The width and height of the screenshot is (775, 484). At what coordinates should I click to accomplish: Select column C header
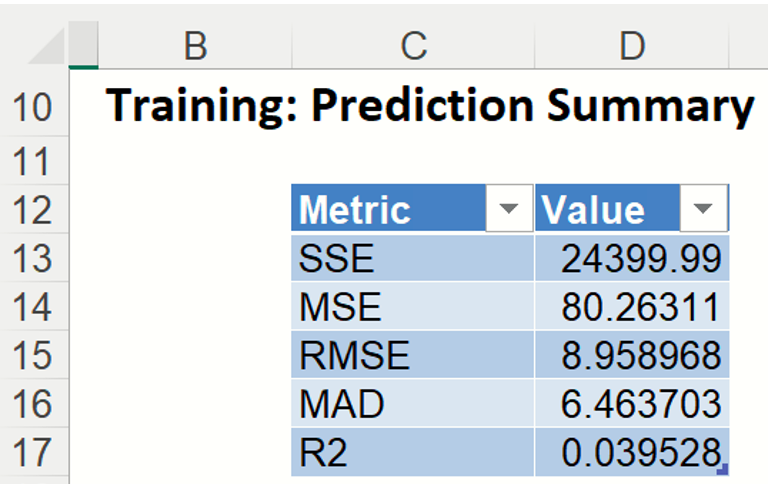[413, 44]
